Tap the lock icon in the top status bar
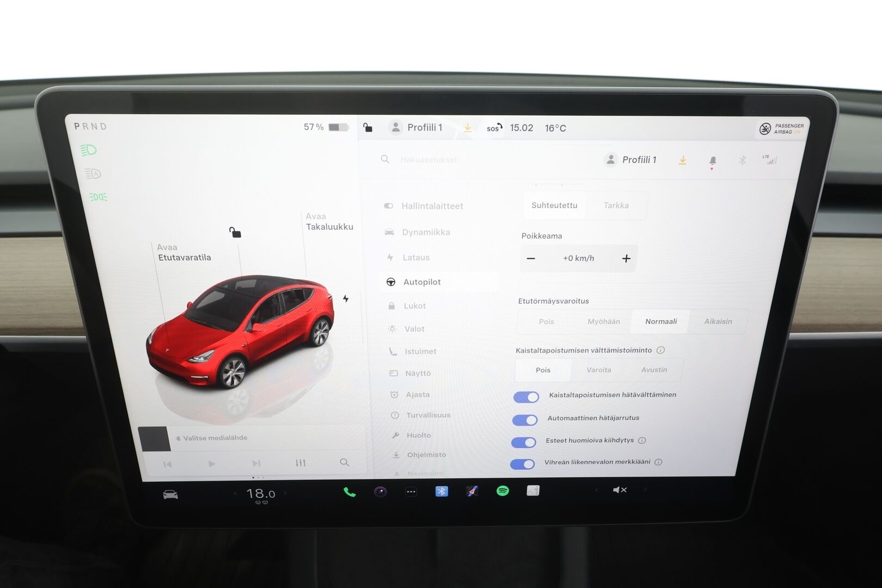 (x=368, y=127)
